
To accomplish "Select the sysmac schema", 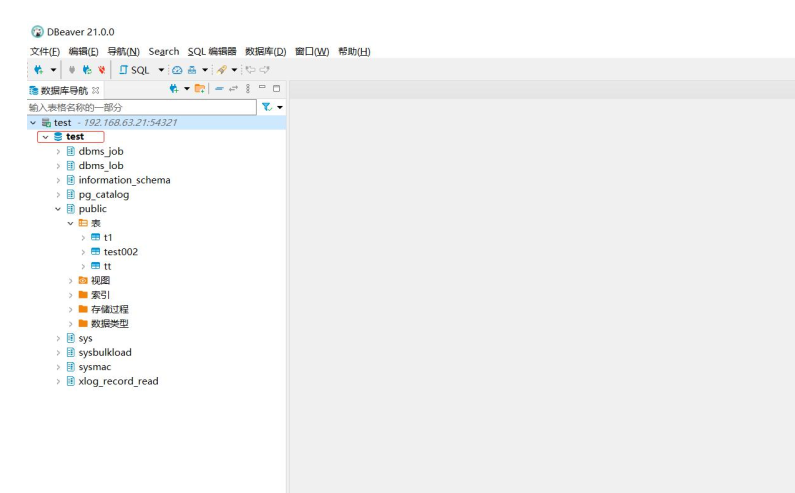I will (95, 367).
